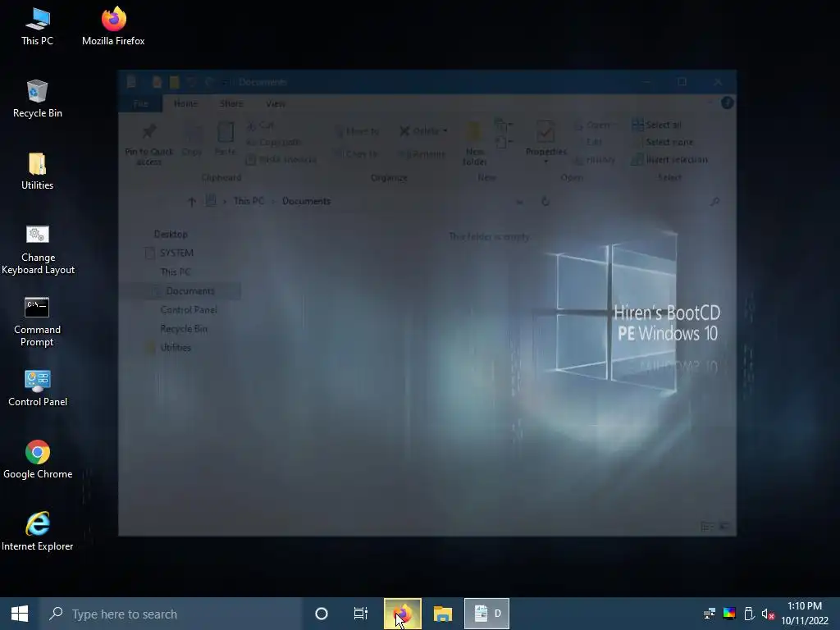
Task: Click the Paste button in the ribbon
Action: pos(225,139)
